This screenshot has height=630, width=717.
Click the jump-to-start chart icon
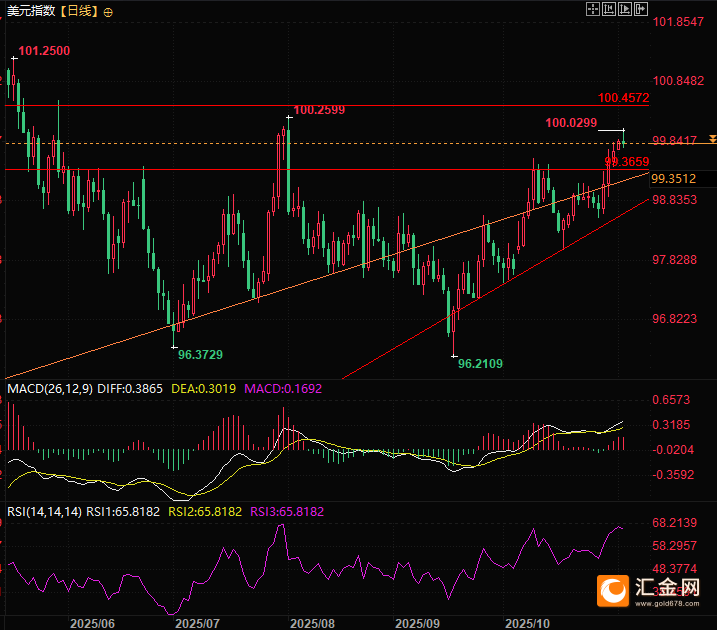pos(609,9)
